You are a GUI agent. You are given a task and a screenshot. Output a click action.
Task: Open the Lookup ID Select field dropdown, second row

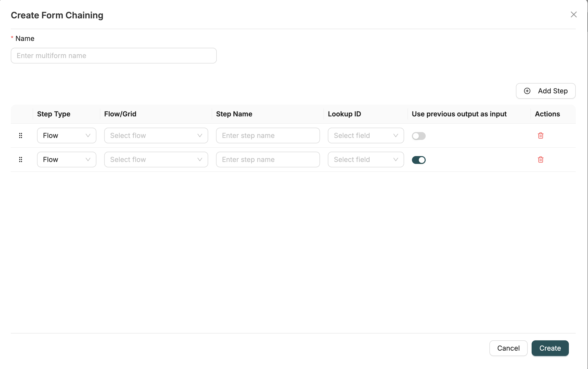(365, 159)
